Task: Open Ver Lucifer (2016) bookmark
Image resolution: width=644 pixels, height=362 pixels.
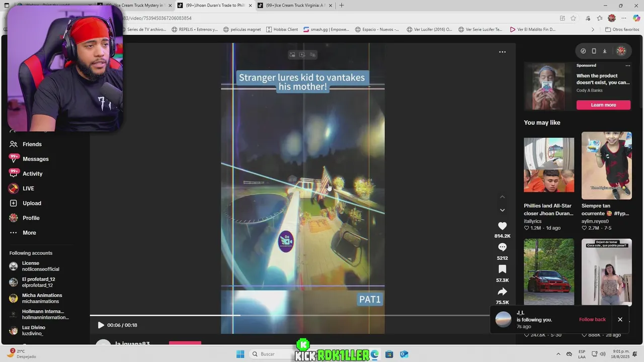Action: (x=430, y=30)
